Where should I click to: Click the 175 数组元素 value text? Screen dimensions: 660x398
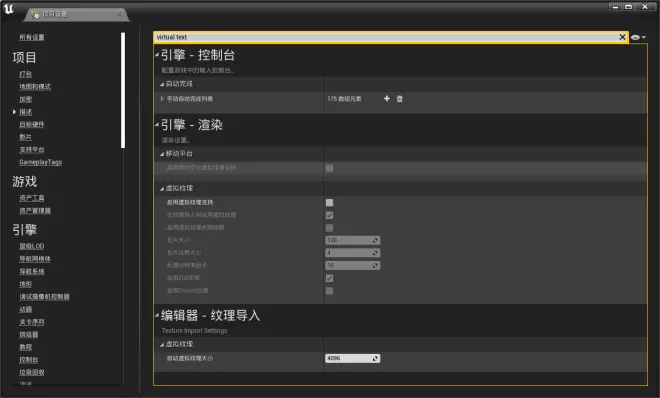344,99
